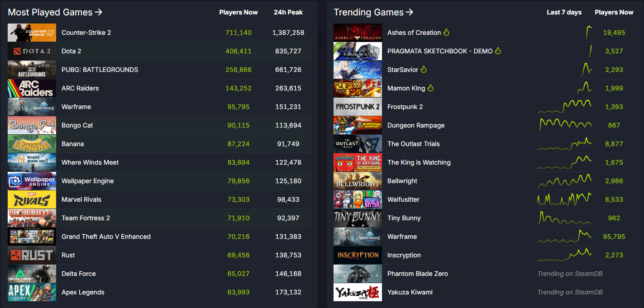
Task: Open the Marvel Rivals logo thumbnail
Action: pyautogui.click(x=32, y=199)
